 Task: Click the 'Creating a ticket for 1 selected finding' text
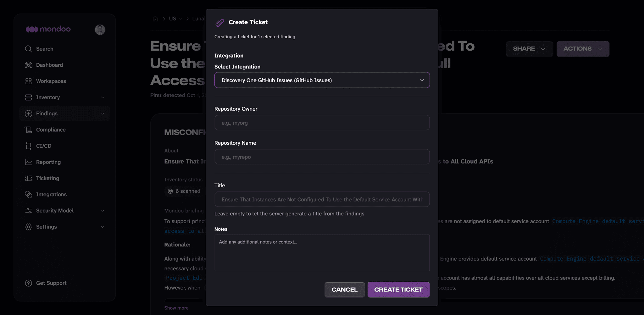(x=255, y=37)
